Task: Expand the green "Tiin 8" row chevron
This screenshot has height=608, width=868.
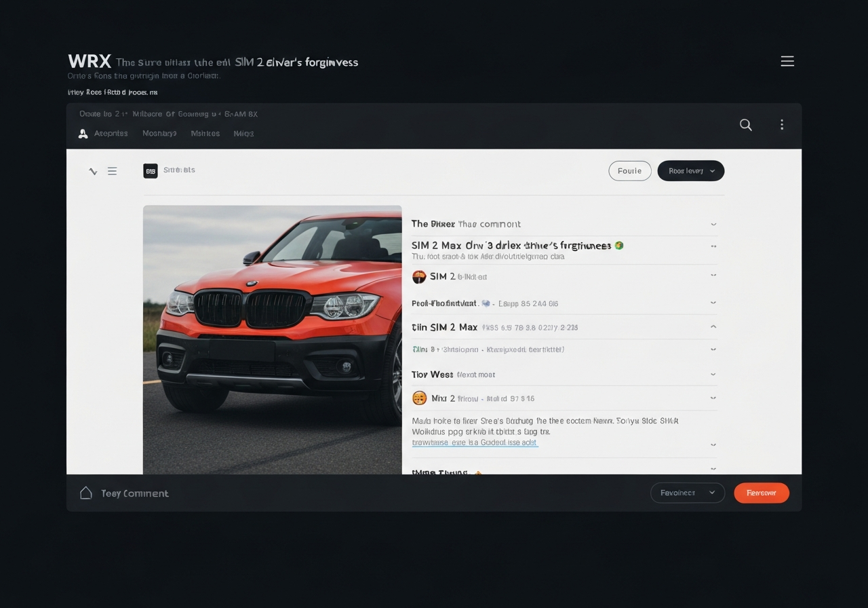Action: [x=713, y=349]
